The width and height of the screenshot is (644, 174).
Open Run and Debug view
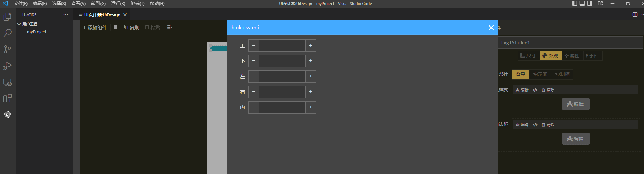click(x=7, y=66)
